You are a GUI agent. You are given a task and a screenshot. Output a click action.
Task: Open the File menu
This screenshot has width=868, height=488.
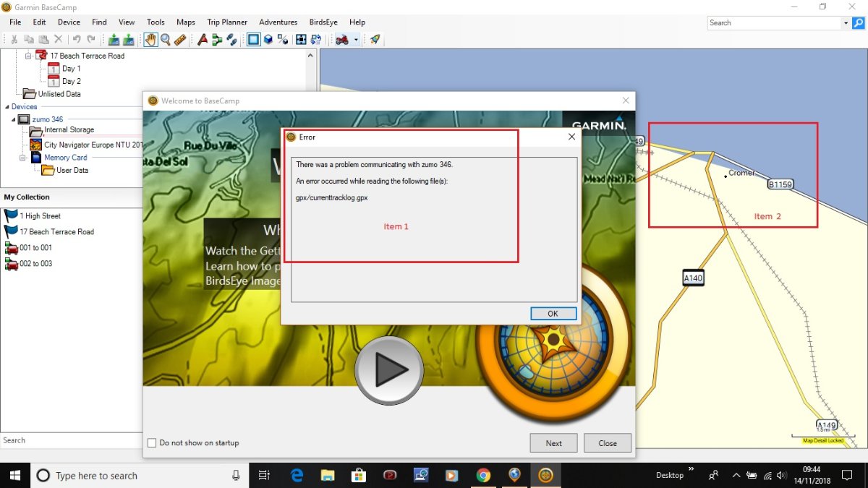[15, 22]
